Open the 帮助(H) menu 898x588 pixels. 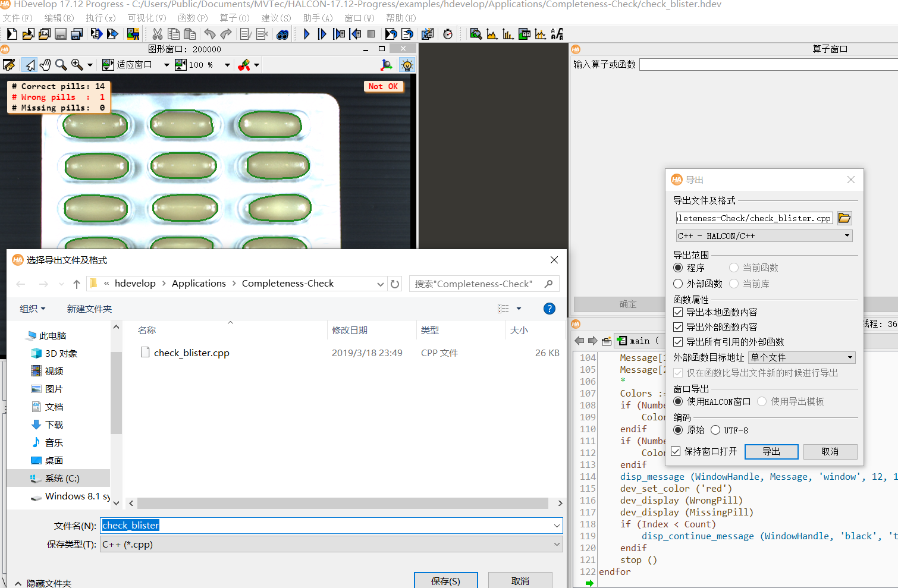click(x=401, y=18)
